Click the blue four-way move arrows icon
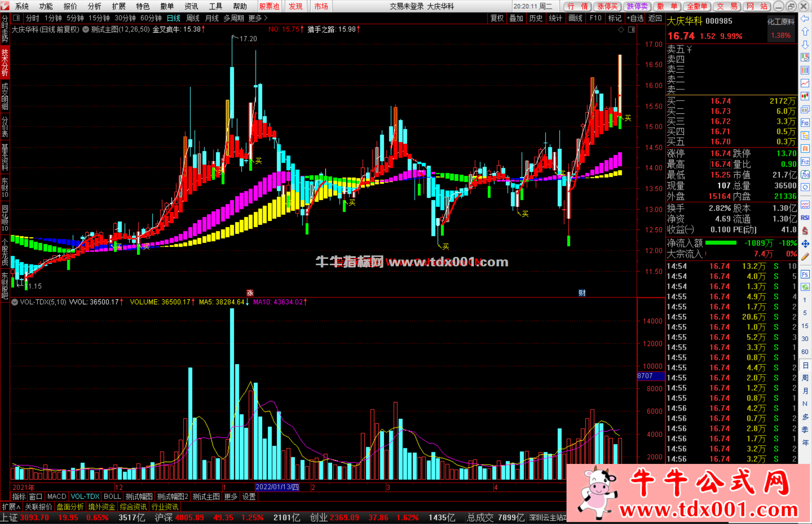Screen dimensions: 812x524 point(805,244)
